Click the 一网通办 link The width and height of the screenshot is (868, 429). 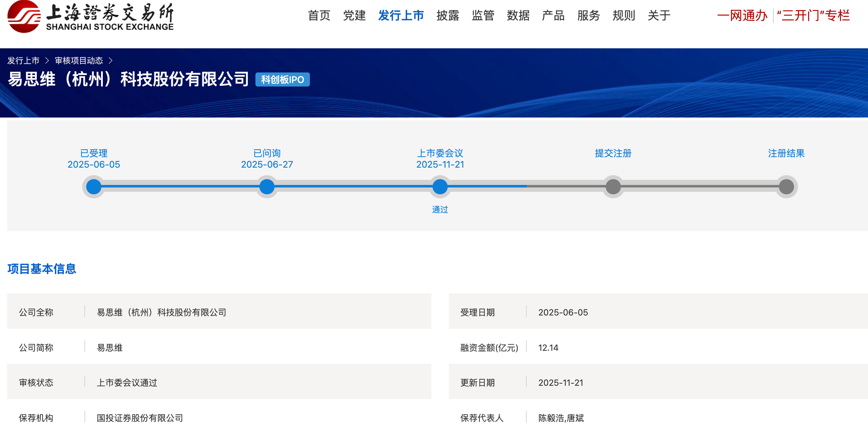tap(742, 16)
